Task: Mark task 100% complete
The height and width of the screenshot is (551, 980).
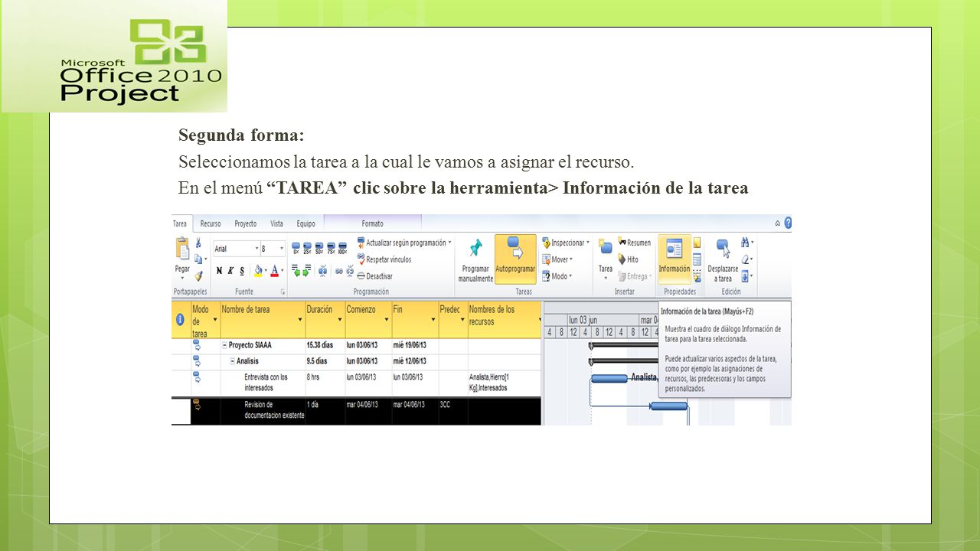Action: point(342,247)
